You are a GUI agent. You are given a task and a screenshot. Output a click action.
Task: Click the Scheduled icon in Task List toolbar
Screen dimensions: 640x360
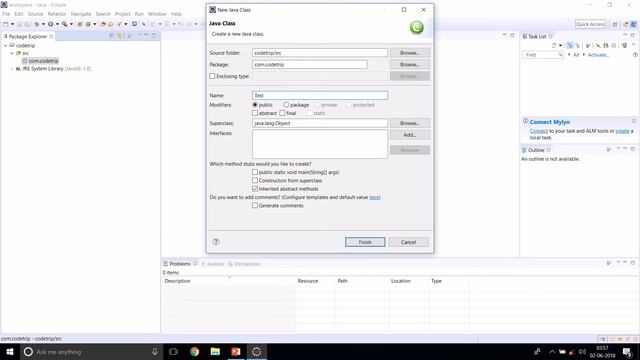coord(578,45)
